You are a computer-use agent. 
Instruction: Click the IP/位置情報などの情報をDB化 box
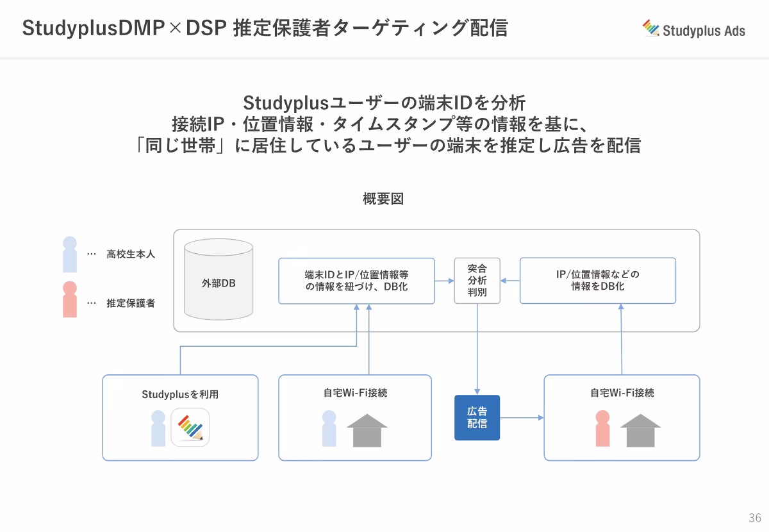[x=598, y=281]
